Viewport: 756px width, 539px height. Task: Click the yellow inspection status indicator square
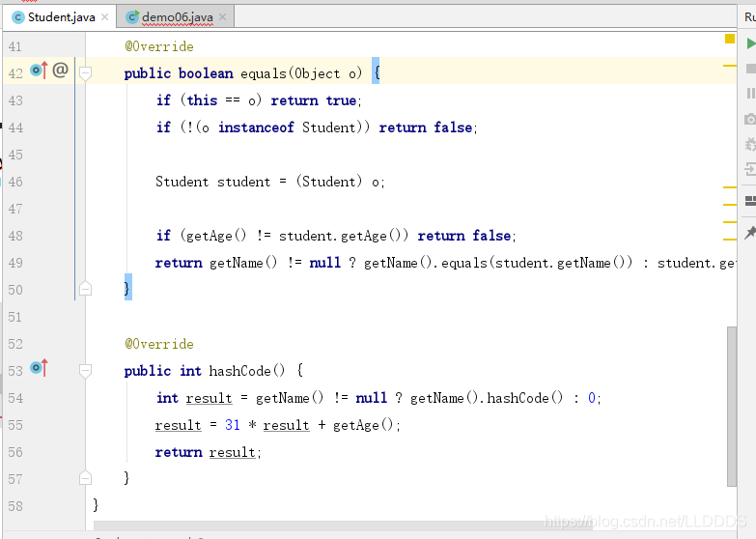coord(730,39)
